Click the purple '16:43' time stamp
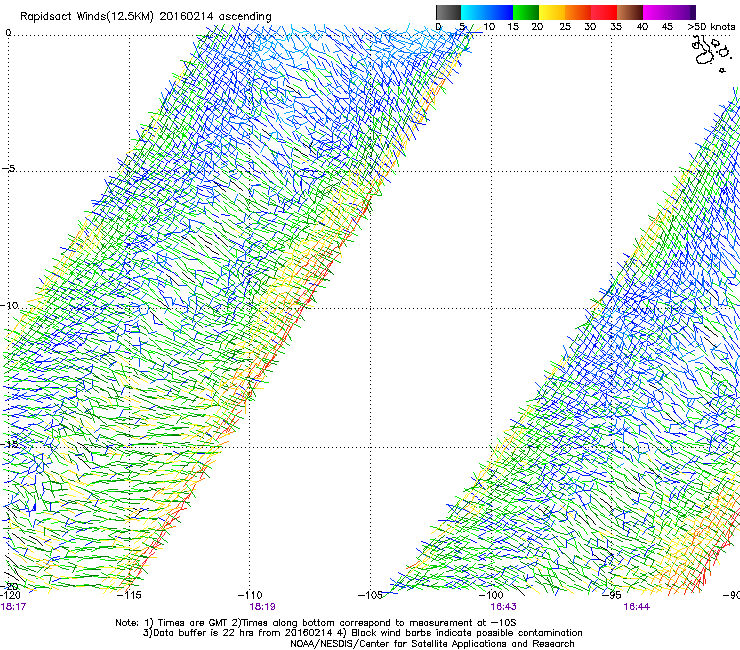740x650 pixels. coord(503,607)
